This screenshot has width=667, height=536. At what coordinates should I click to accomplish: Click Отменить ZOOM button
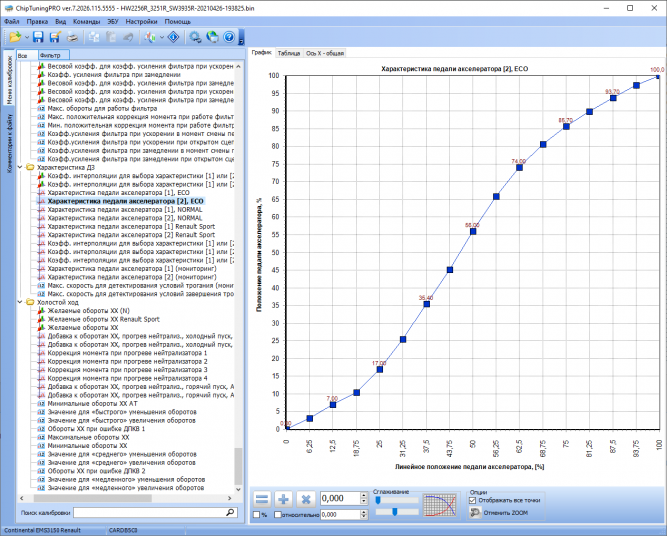pyautogui.click(x=500, y=513)
